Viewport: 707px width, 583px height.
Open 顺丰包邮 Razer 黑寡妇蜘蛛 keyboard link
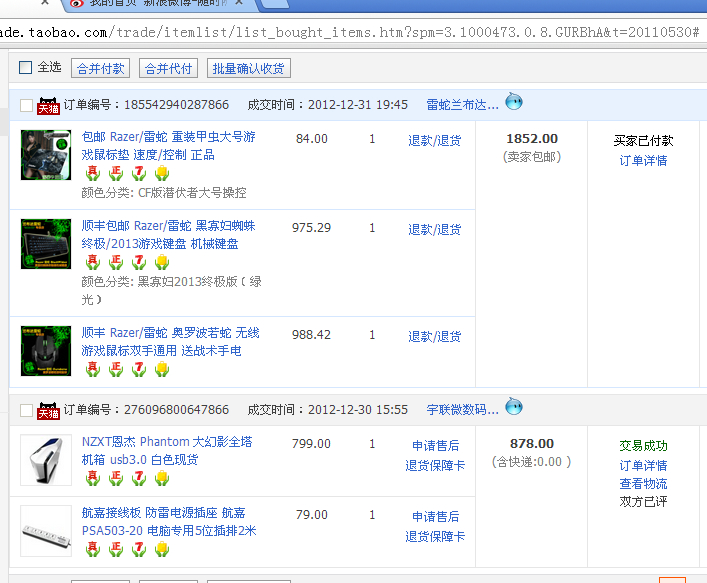point(169,234)
